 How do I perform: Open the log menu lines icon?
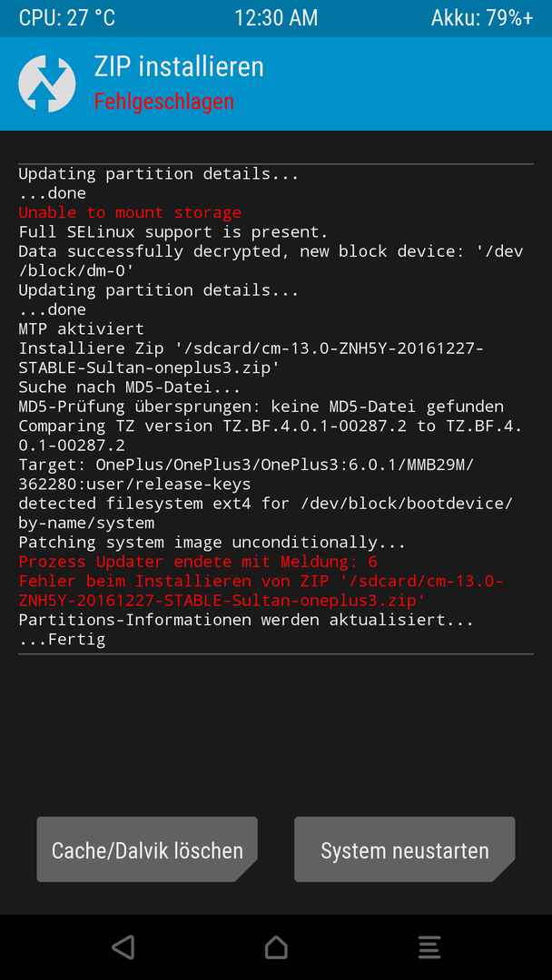click(429, 946)
